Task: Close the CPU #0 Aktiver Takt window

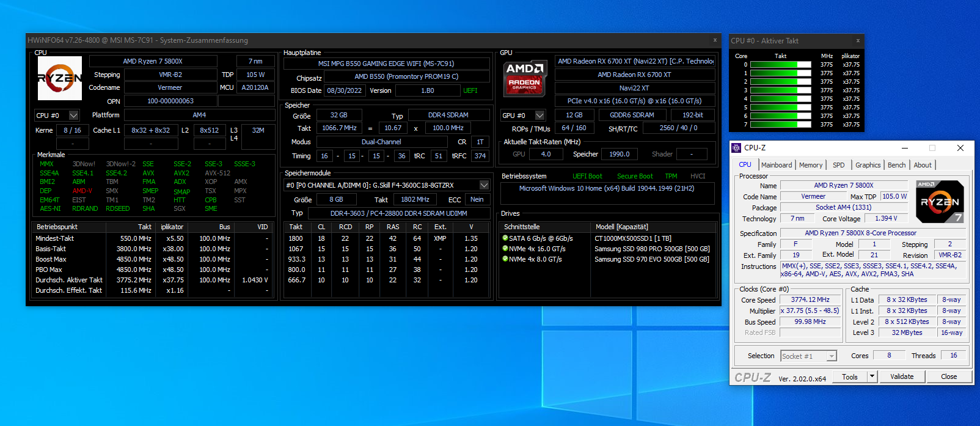Action: [x=858, y=41]
